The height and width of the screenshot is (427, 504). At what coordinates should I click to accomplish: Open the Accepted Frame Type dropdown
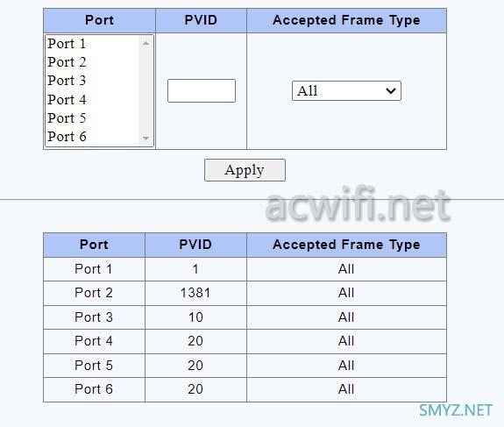[346, 90]
